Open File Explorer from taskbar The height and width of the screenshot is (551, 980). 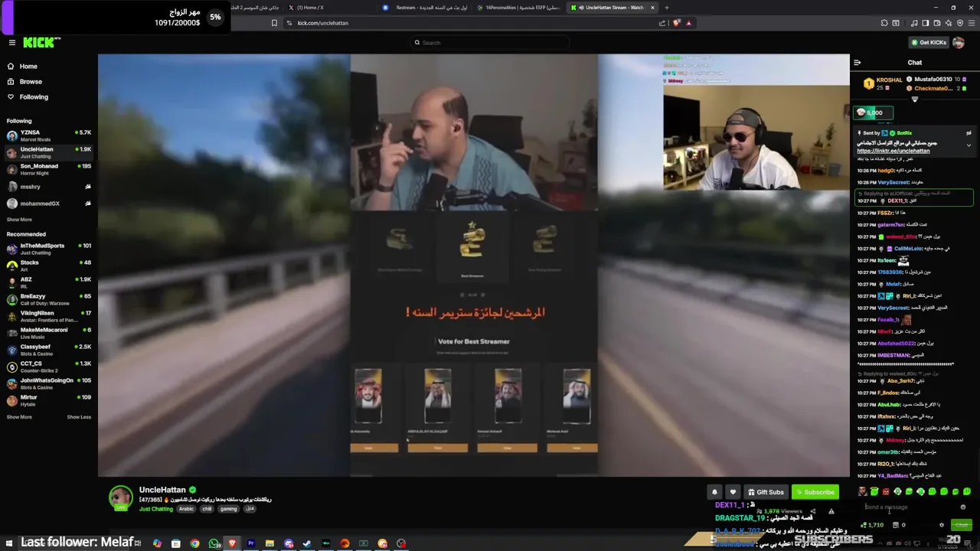pos(269,543)
